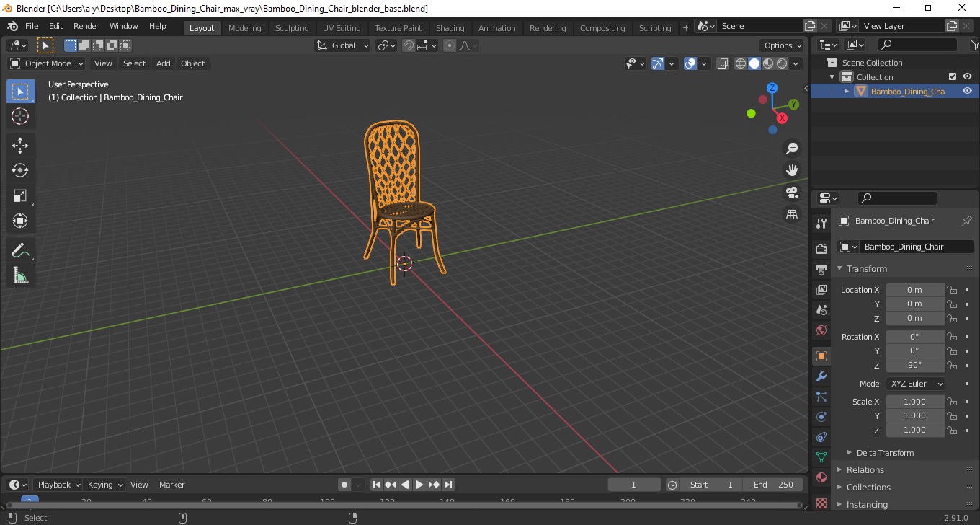This screenshot has width=980, height=525.
Task: Open the Material properties tab
Action: point(821,477)
